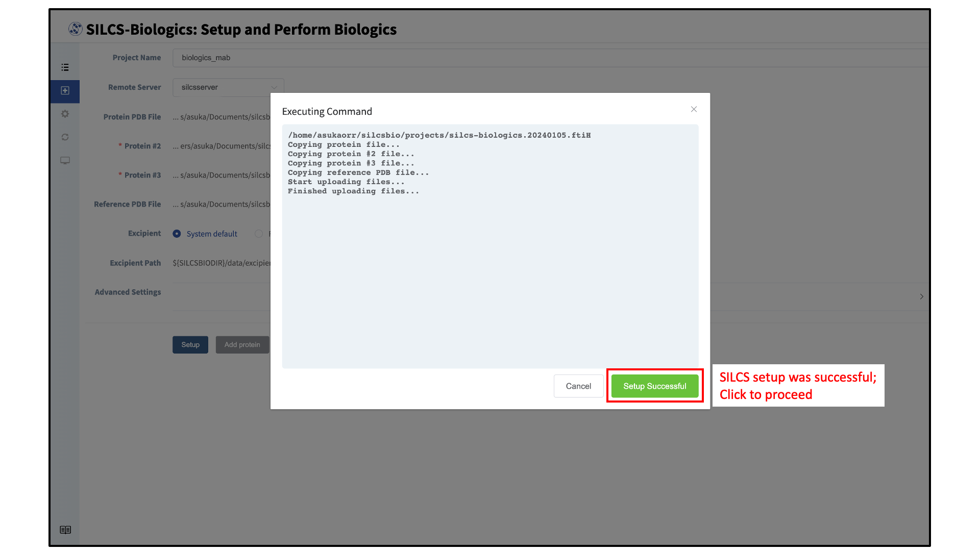The image size is (980, 551).
Task: Click the new project plus icon
Action: click(x=65, y=91)
